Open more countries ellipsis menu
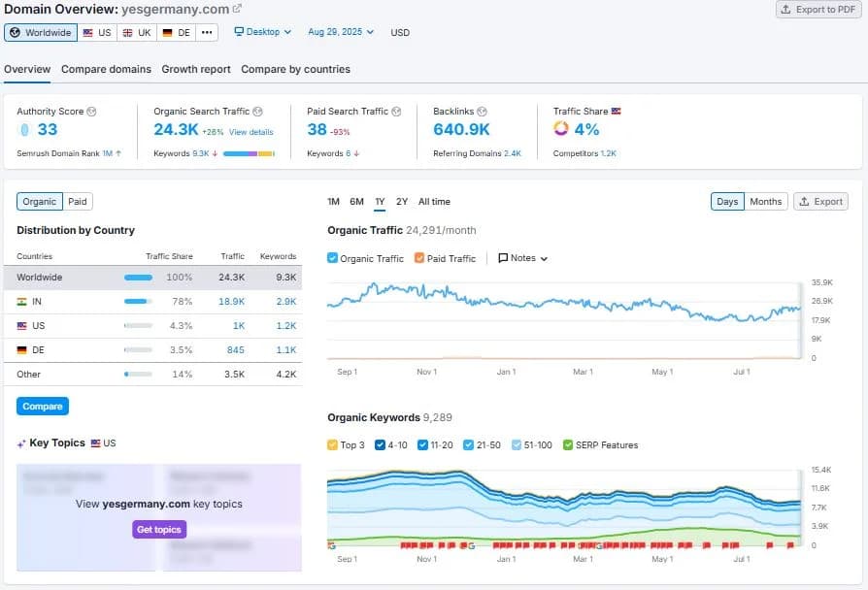Image resolution: width=868 pixels, height=590 pixels. 207,33
